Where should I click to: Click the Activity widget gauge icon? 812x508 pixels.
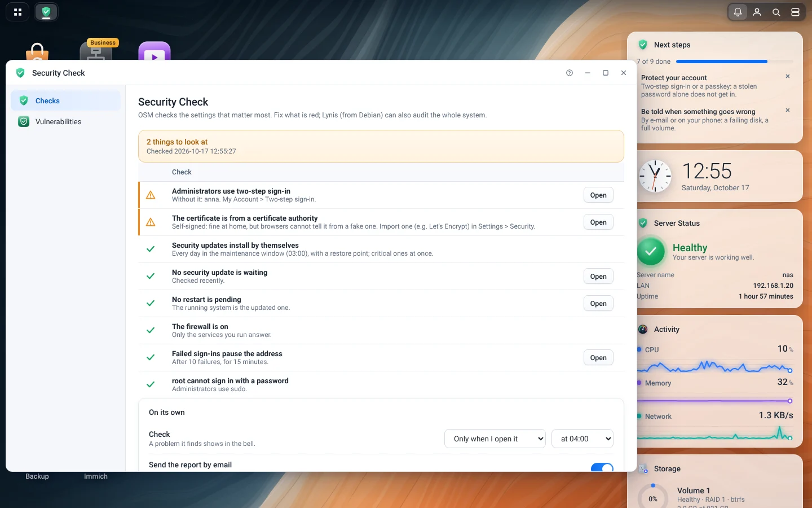[643, 329]
